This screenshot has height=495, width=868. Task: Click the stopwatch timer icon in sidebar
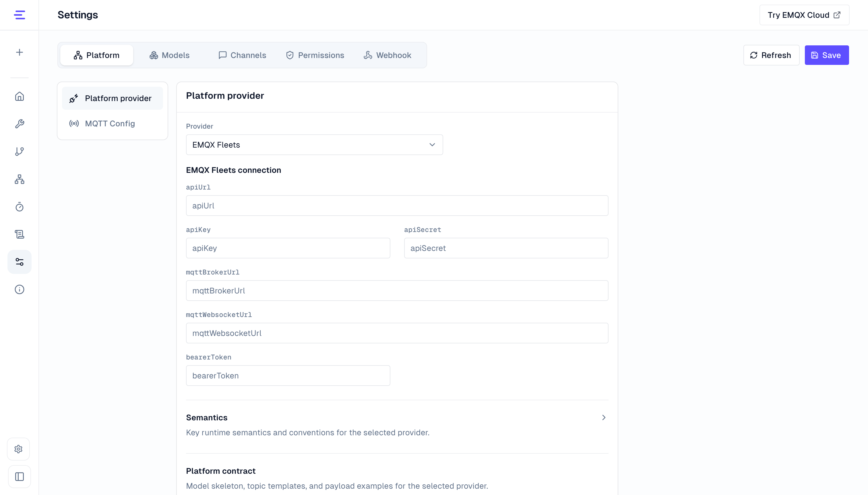coord(19,207)
